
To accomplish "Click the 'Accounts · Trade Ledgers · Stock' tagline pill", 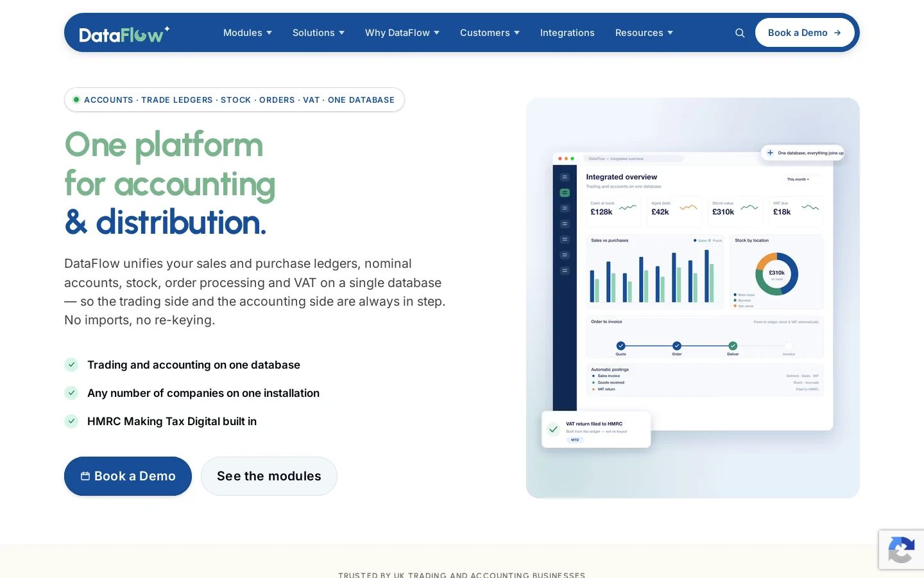I will tap(234, 100).
